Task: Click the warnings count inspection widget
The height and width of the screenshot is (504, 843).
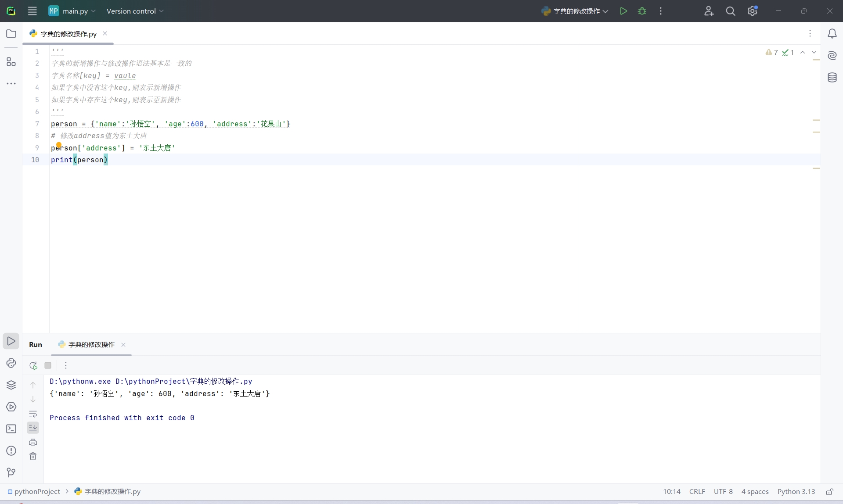Action: [x=772, y=52]
